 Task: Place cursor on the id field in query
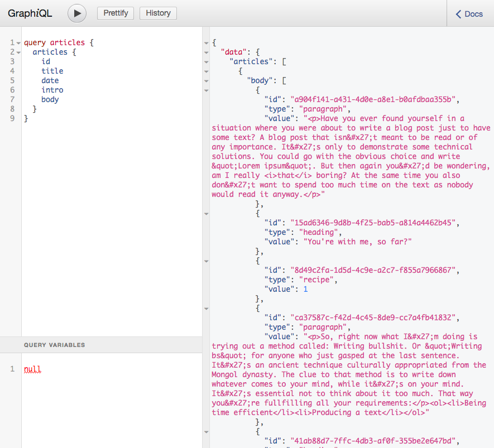point(46,61)
